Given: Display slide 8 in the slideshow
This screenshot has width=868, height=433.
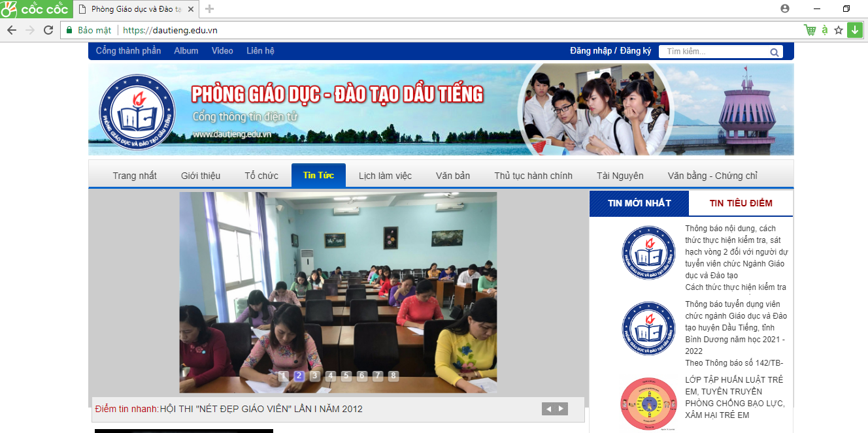Looking at the screenshot, I should [x=393, y=376].
